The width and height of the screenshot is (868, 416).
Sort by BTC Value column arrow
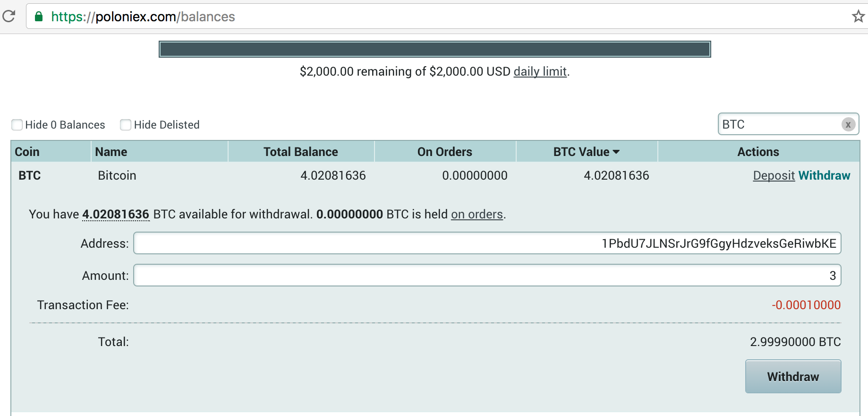(x=616, y=152)
